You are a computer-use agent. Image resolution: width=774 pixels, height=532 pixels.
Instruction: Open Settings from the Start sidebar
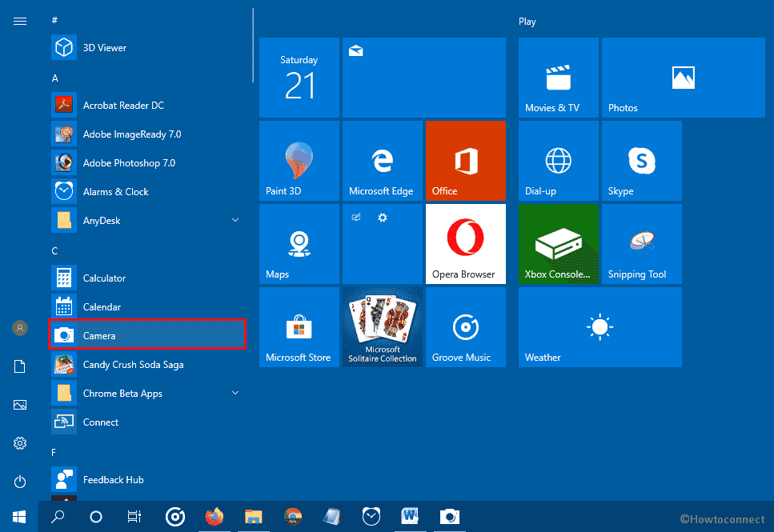19,443
